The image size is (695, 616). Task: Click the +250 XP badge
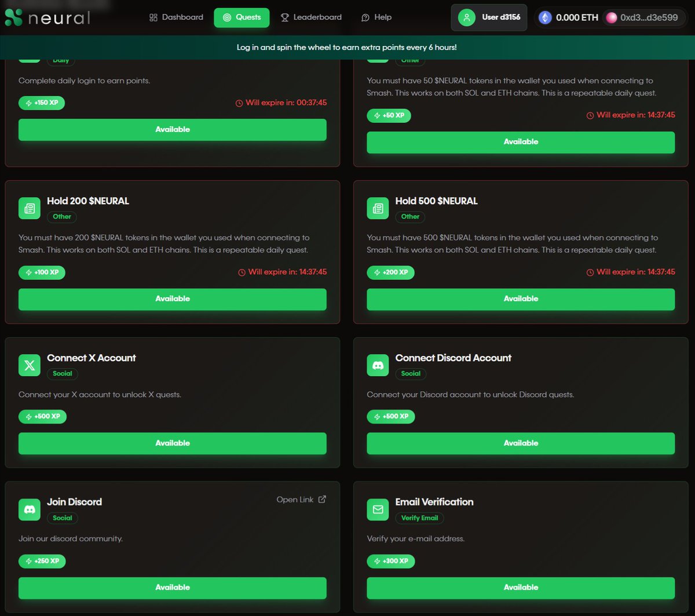(42, 561)
